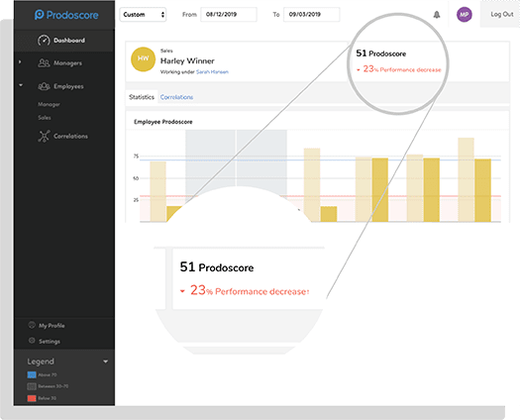The width and height of the screenshot is (520, 420).
Task: Click the Log Out button
Action: 502,14
